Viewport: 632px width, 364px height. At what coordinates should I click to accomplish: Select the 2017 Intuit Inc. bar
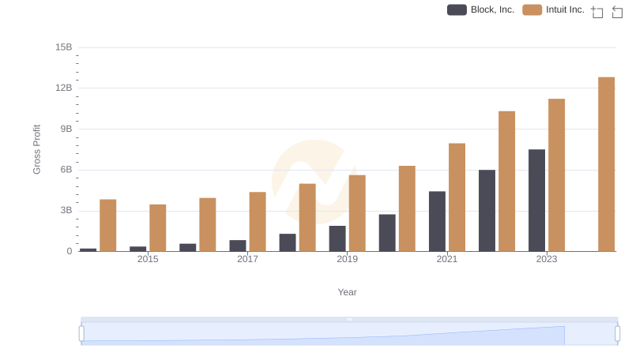pos(258,222)
